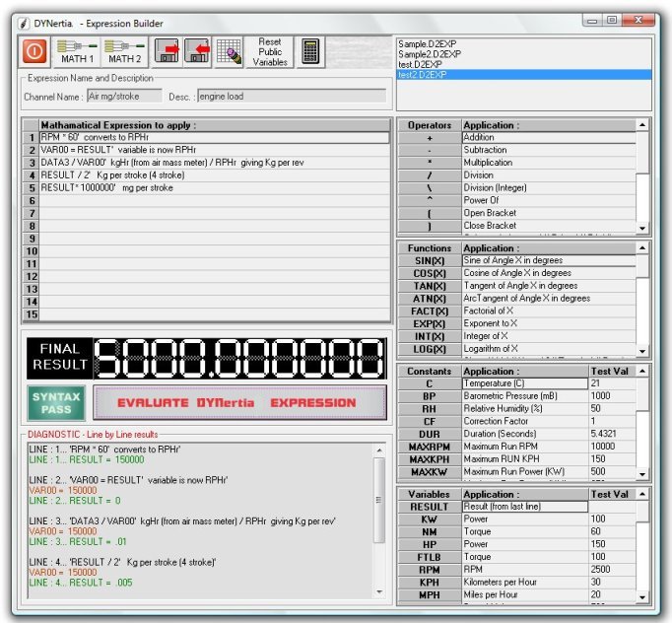Insert the ( Open Bracket operator
Screen dimensions: 672x623
pos(430,213)
